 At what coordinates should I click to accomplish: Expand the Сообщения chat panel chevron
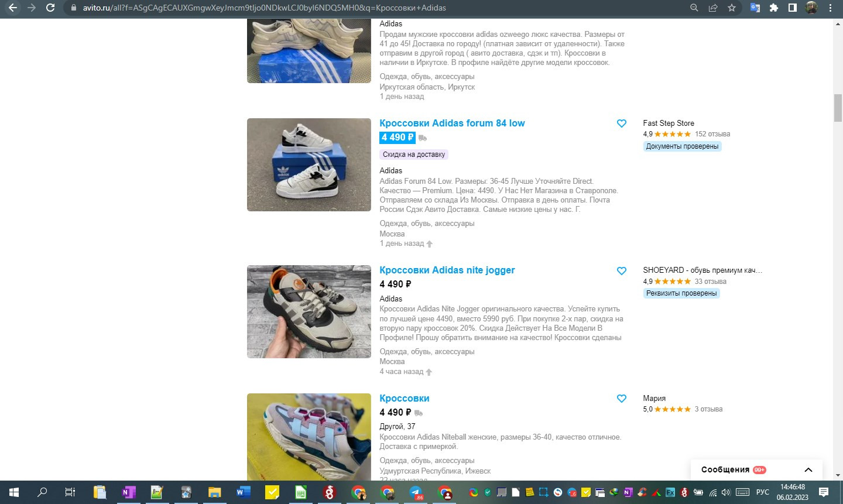pos(808,469)
